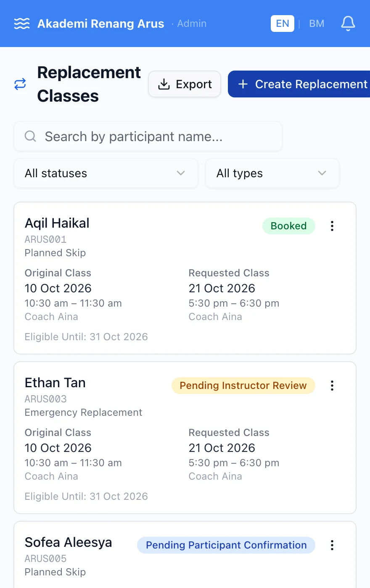
Task: Click the ID ARUS001
Action: point(45,239)
